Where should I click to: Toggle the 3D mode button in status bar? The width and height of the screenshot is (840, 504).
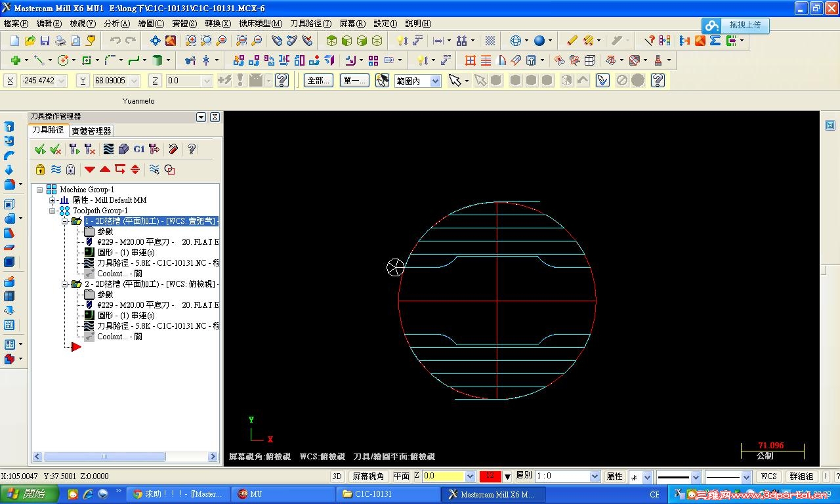pos(337,476)
